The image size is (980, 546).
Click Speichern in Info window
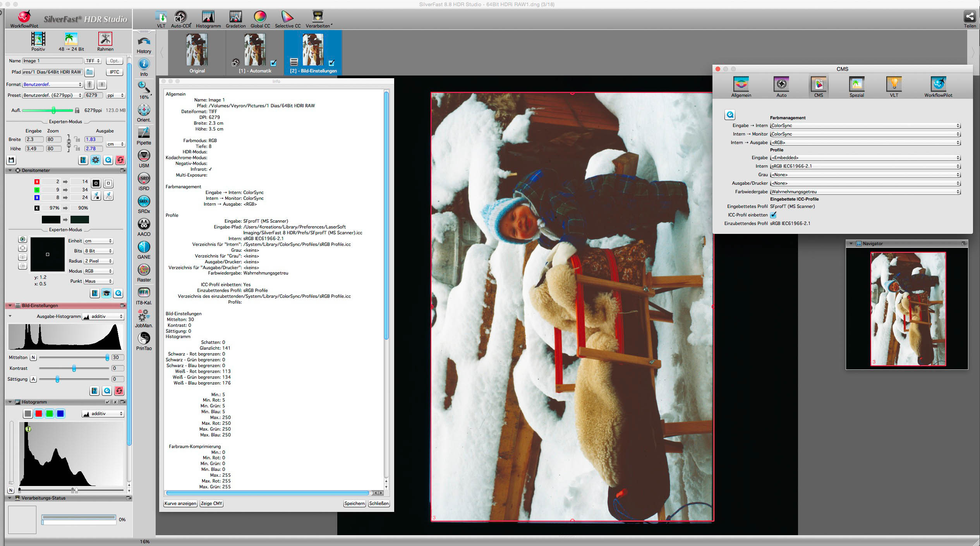pyautogui.click(x=354, y=503)
